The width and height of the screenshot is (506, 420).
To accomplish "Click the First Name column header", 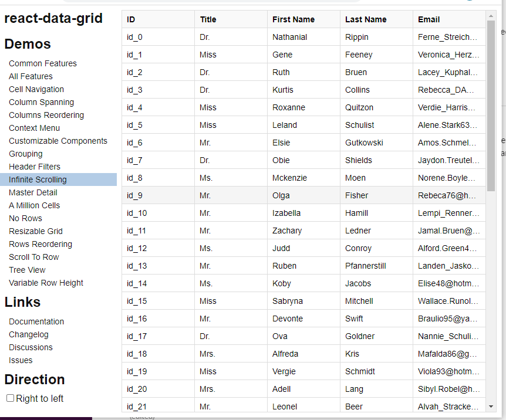I will [303, 19].
